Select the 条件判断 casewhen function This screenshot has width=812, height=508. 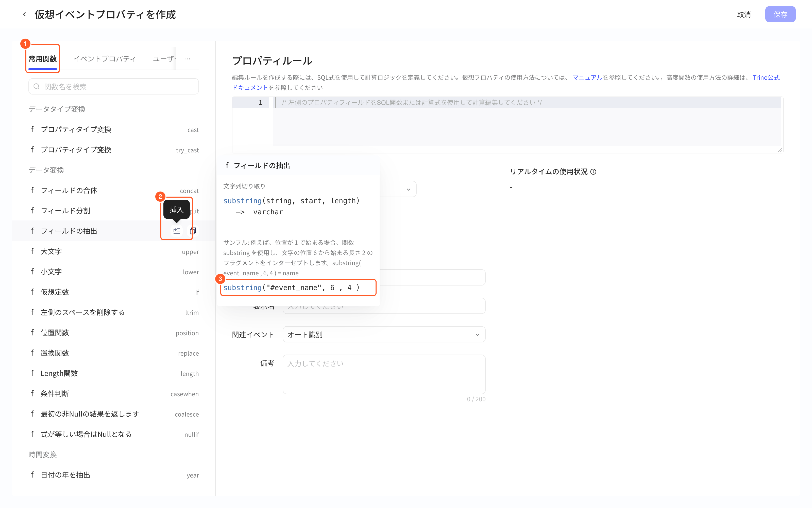tap(113, 393)
